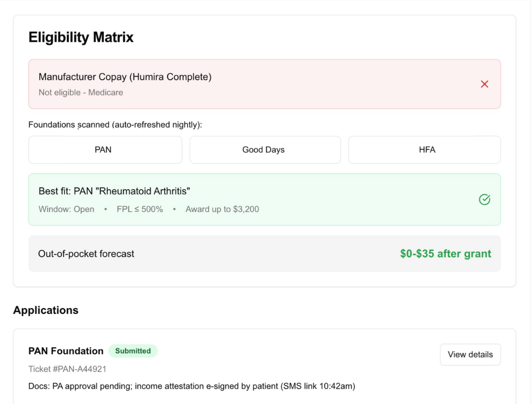This screenshot has width=532, height=404.
Task: Click the 'FPL ≤ 500%' criterion
Action: (140, 209)
